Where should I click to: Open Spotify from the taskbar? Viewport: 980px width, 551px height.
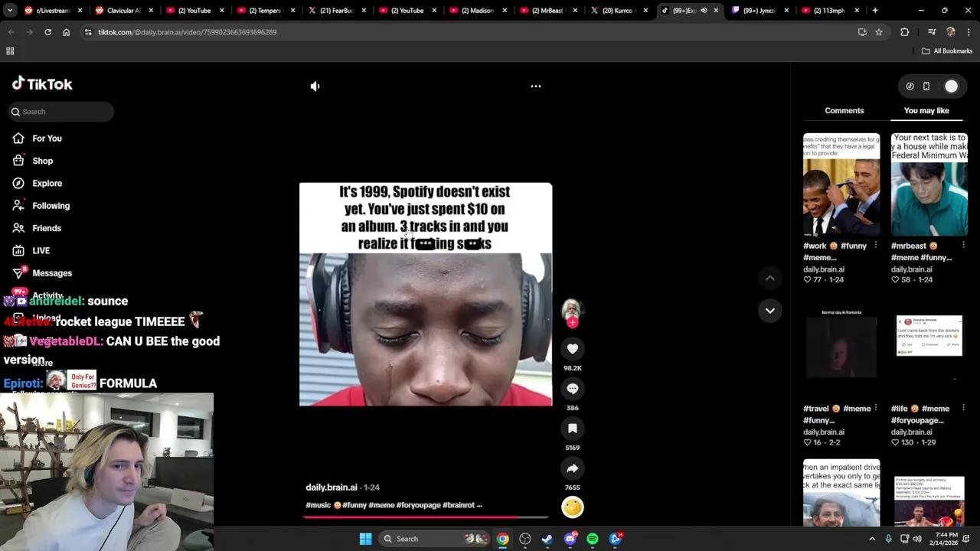pyautogui.click(x=593, y=539)
